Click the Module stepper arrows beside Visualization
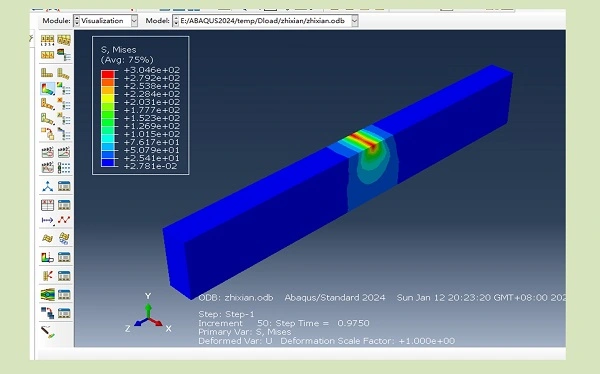 point(77,21)
